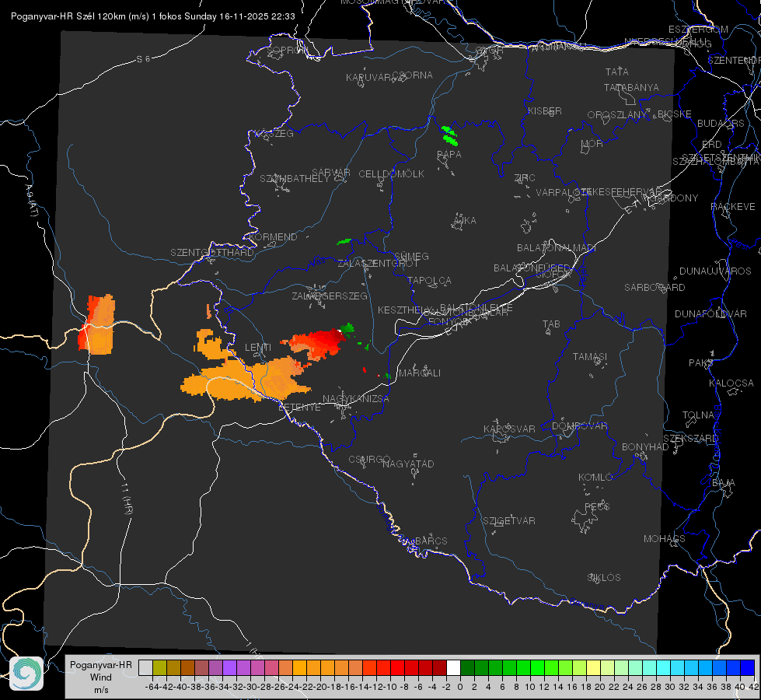This screenshot has width=761, height=700.
Task: Click the SZIGETVAR city label
Action: pos(508,521)
